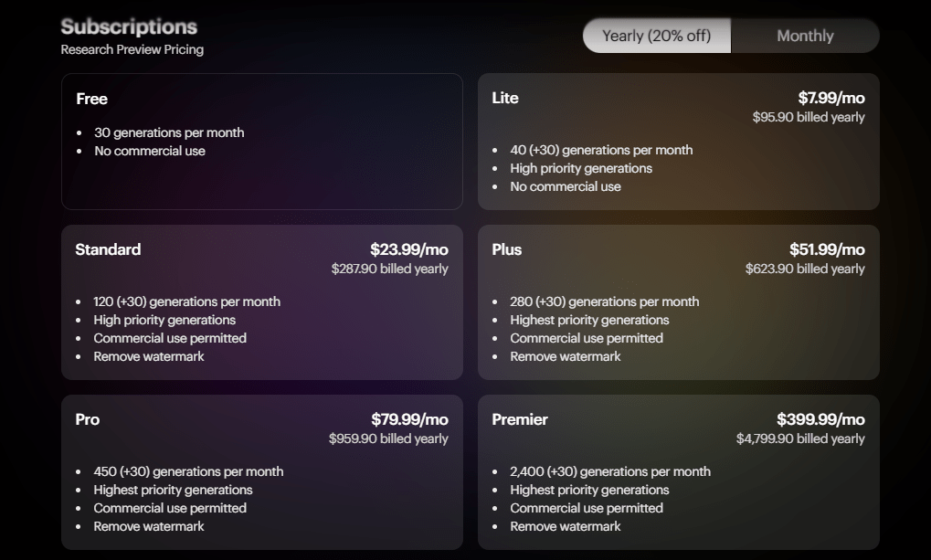This screenshot has height=560, width=931.
Task: Pick the Premier subscription card
Action: click(679, 472)
